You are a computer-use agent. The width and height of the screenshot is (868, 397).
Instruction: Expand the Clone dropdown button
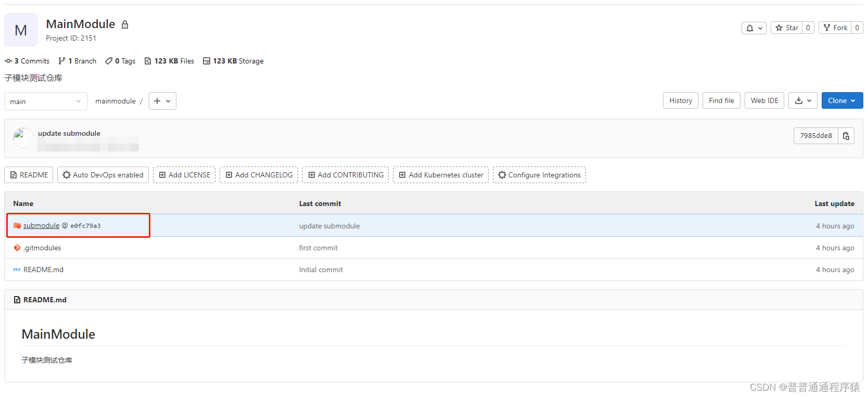[x=842, y=100]
